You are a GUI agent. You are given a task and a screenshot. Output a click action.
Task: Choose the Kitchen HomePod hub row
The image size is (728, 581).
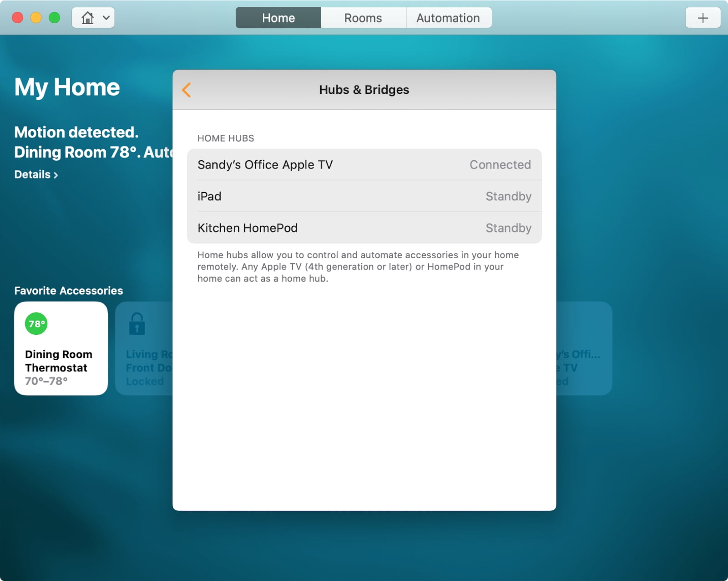[x=364, y=228]
